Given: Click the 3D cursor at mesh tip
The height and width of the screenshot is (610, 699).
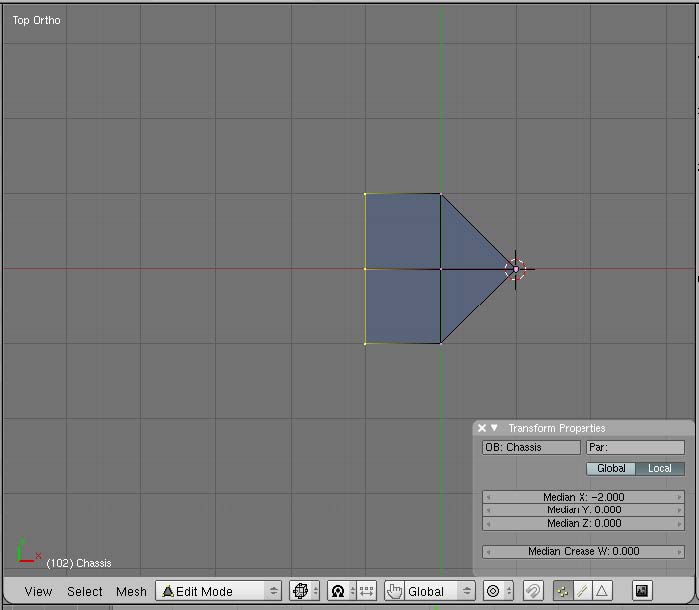Looking at the screenshot, I should [x=516, y=269].
